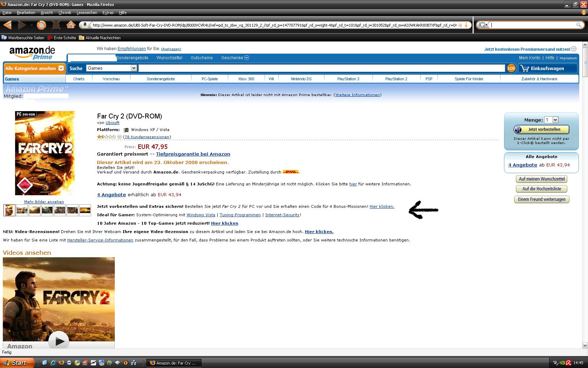588x368 pixels.
Task: Select the last product thumbnail image
Action: click(85, 210)
